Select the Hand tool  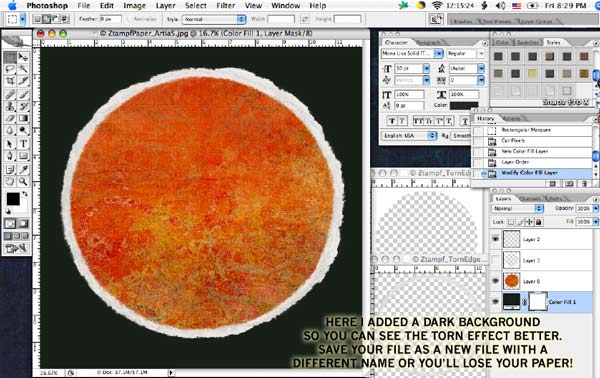point(10,181)
